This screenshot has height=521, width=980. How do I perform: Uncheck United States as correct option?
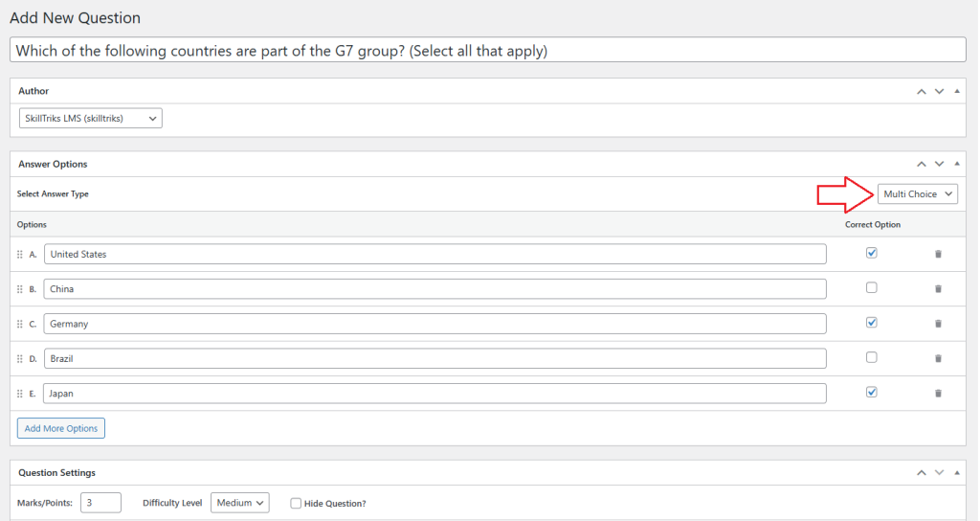click(871, 253)
